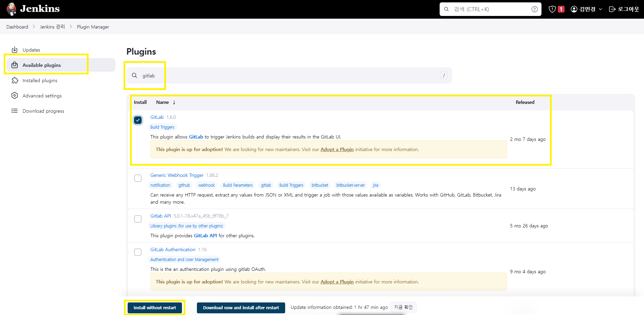Click the Jenkins butler logo icon

point(12,9)
